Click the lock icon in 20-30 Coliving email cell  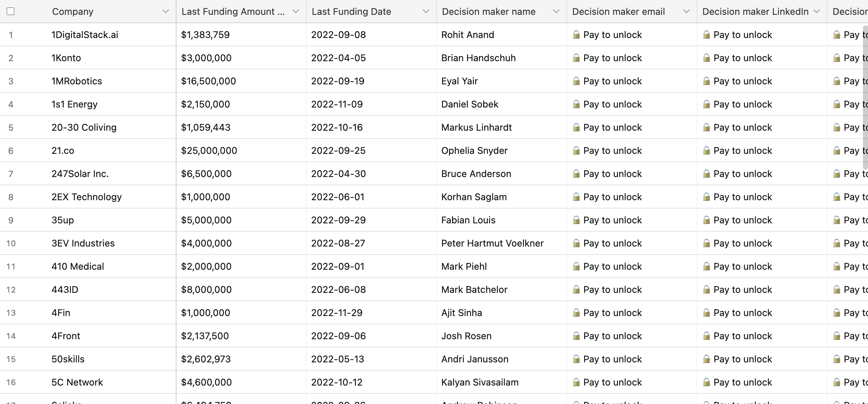pos(576,127)
